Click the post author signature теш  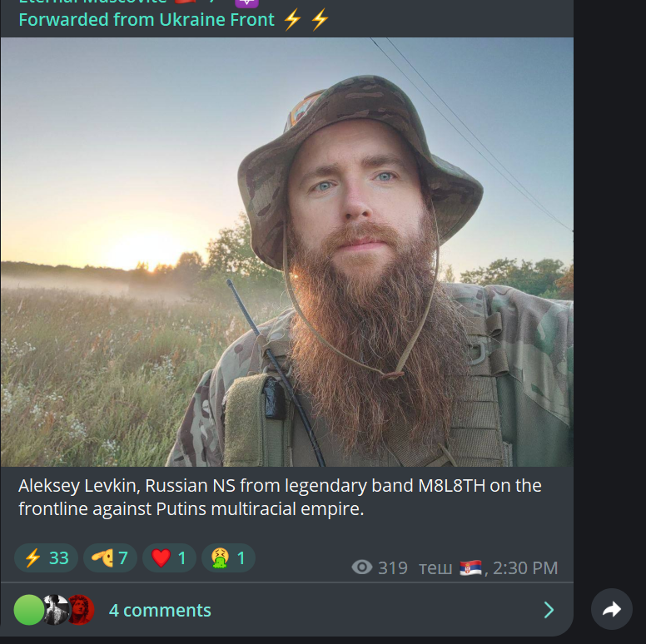435,568
